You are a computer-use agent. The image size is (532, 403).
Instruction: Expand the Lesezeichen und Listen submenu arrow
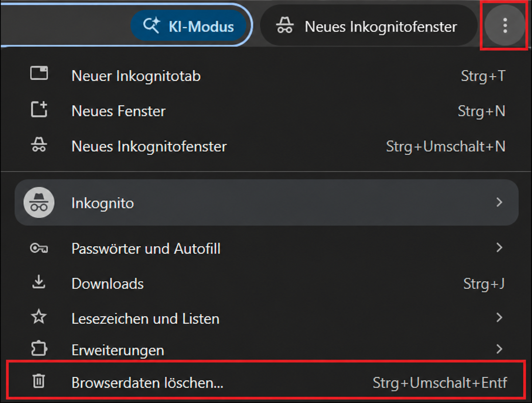[x=499, y=317]
